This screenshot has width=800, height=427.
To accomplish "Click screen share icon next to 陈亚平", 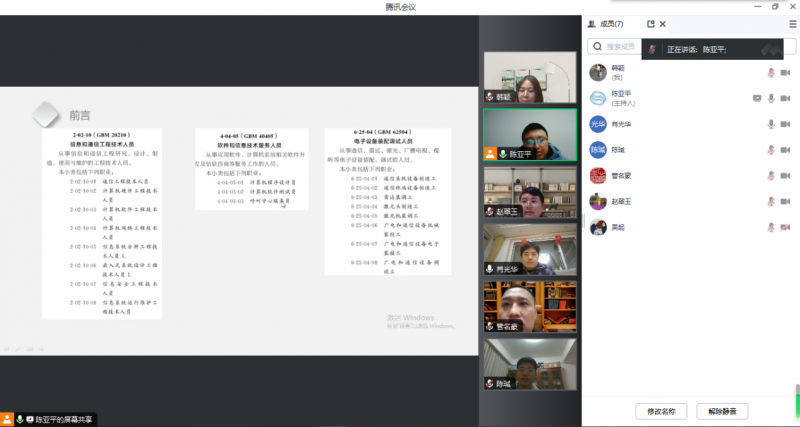I will (757, 98).
